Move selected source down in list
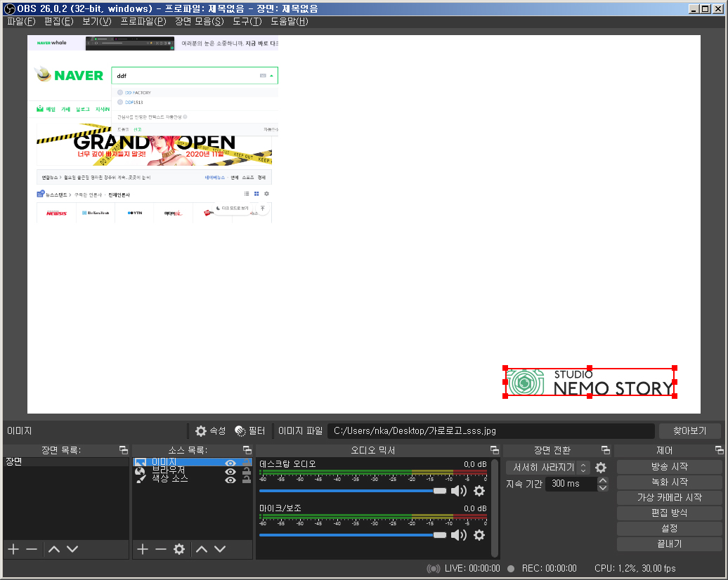 click(220, 549)
